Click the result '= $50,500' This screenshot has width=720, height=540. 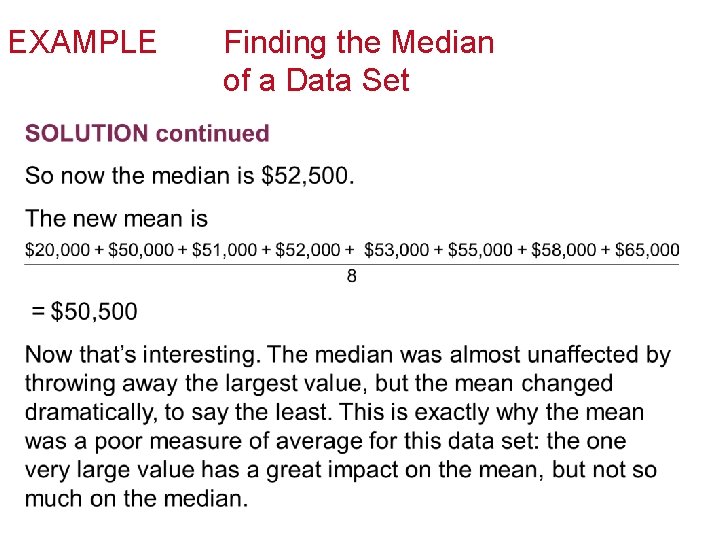point(84,312)
